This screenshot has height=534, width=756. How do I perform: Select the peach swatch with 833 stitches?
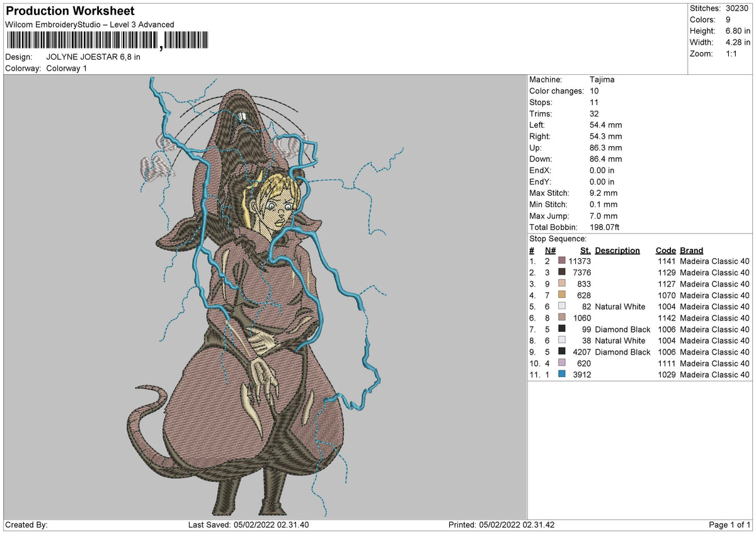coord(562,283)
